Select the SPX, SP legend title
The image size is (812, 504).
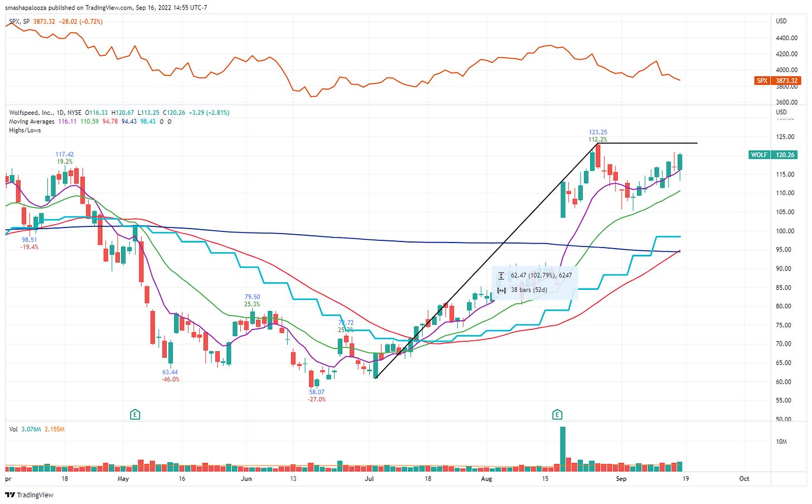tap(20, 22)
